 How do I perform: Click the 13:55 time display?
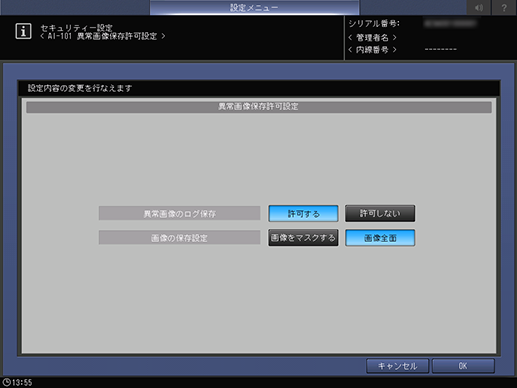22,383
